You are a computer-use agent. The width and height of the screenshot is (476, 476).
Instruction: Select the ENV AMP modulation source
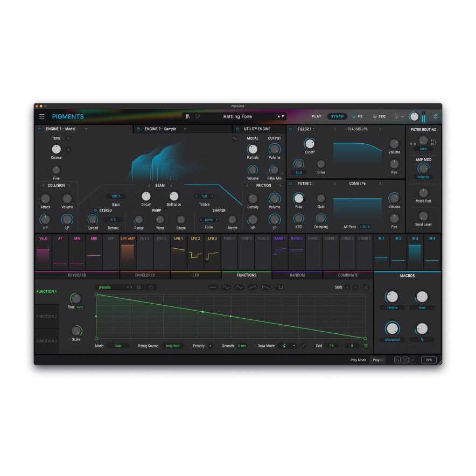click(128, 251)
